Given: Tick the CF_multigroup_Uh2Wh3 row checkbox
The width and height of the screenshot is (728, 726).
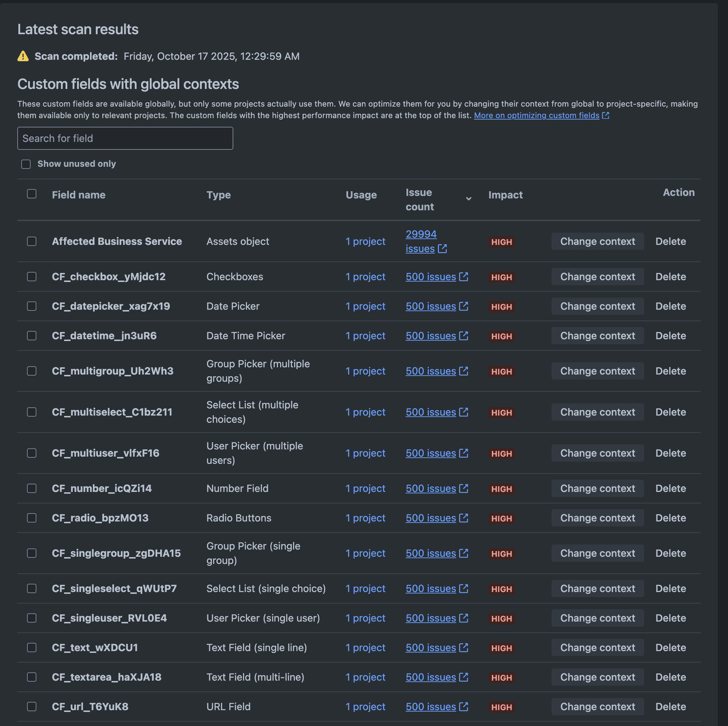Looking at the screenshot, I should [32, 371].
